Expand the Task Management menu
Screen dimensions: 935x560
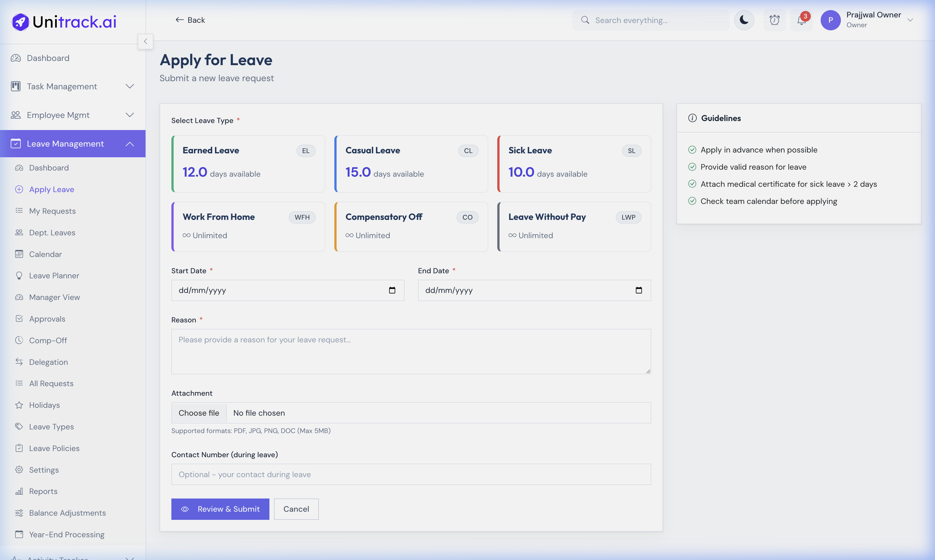point(130,86)
